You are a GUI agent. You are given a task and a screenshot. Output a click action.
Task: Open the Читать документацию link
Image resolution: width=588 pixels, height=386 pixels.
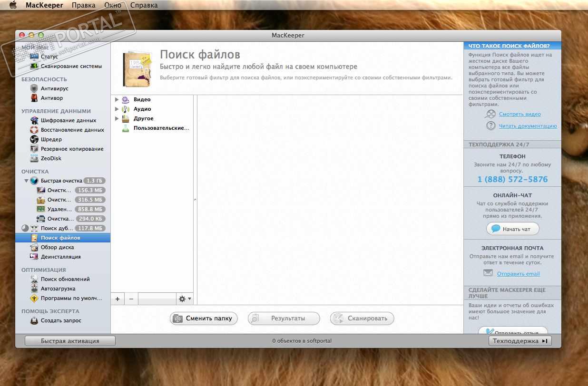tap(528, 126)
